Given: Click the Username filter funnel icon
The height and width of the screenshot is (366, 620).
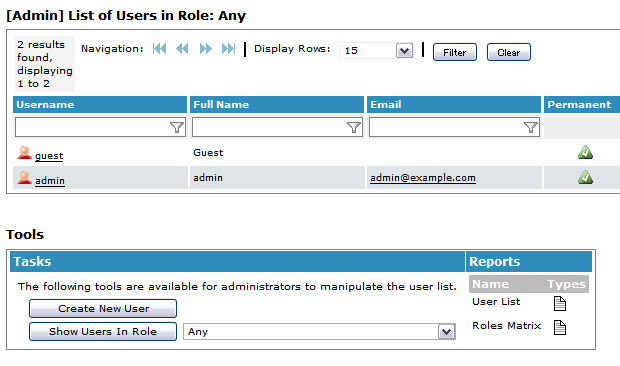Looking at the screenshot, I should coord(177,127).
